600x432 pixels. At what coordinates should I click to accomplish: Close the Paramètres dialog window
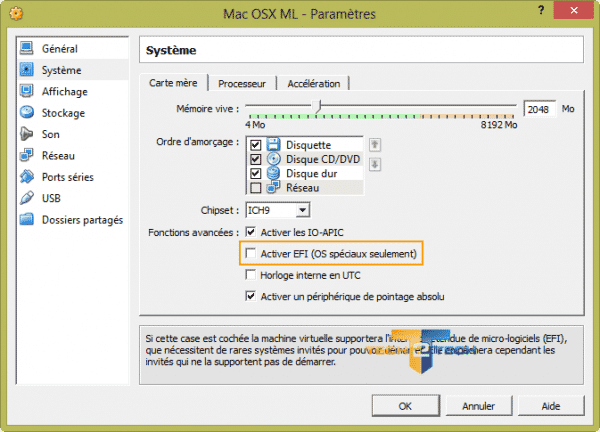[574, 10]
